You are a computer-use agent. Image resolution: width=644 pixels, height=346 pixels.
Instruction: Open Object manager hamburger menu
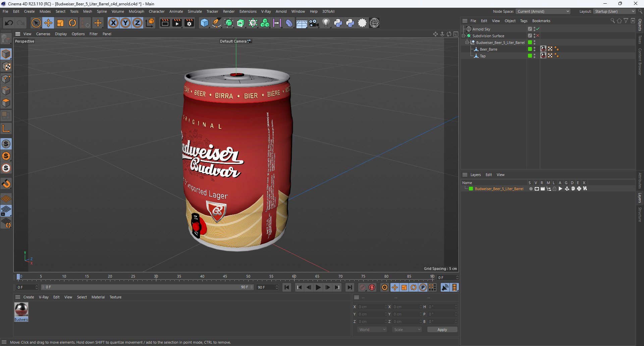pos(465,21)
